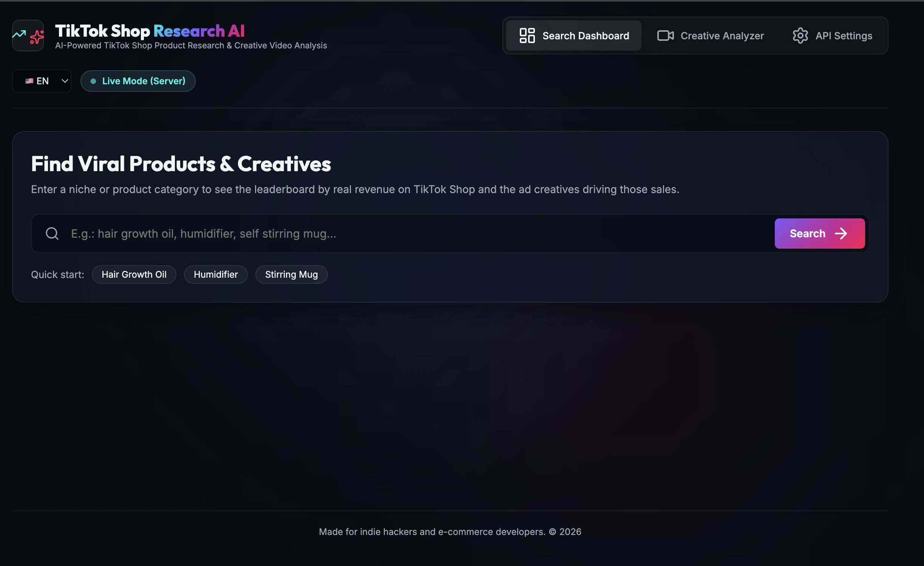Viewport: 924px width, 566px height.
Task: Click the gradient Search button
Action: pyautogui.click(x=820, y=234)
